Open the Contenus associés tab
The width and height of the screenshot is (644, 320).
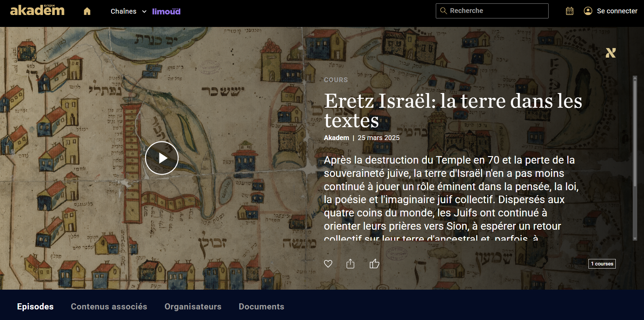pyautogui.click(x=109, y=307)
